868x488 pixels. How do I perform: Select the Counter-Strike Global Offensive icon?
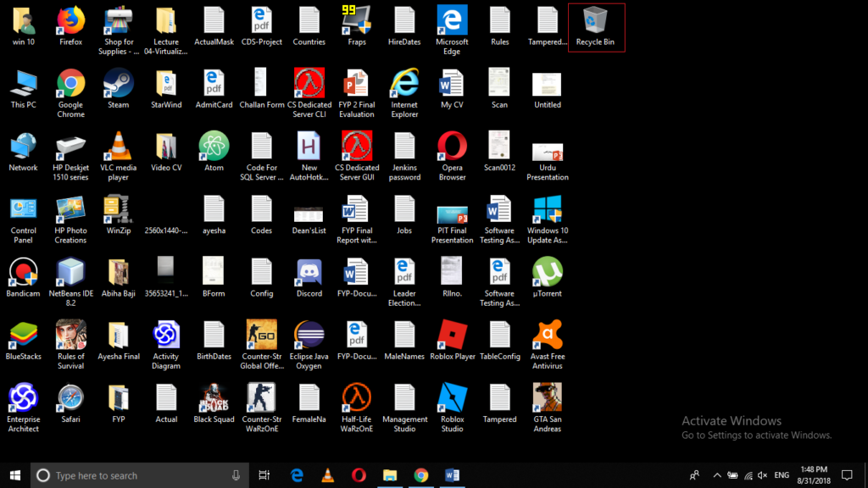[262, 346]
